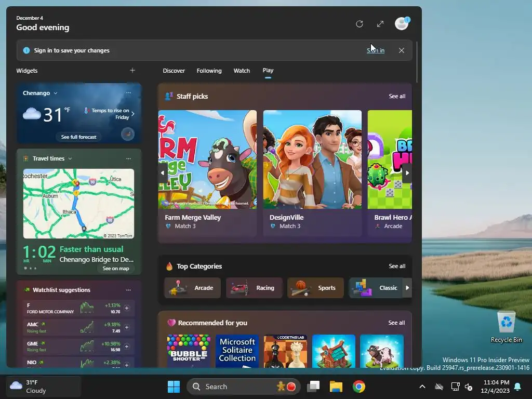Open notifications bell icon

(518, 387)
